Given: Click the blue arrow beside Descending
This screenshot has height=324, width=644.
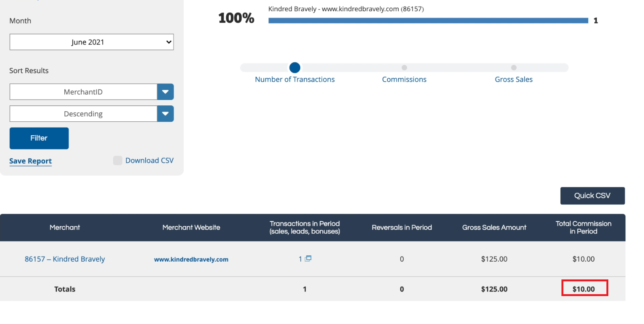Looking at the screenshot, I should tap(165, 114).
